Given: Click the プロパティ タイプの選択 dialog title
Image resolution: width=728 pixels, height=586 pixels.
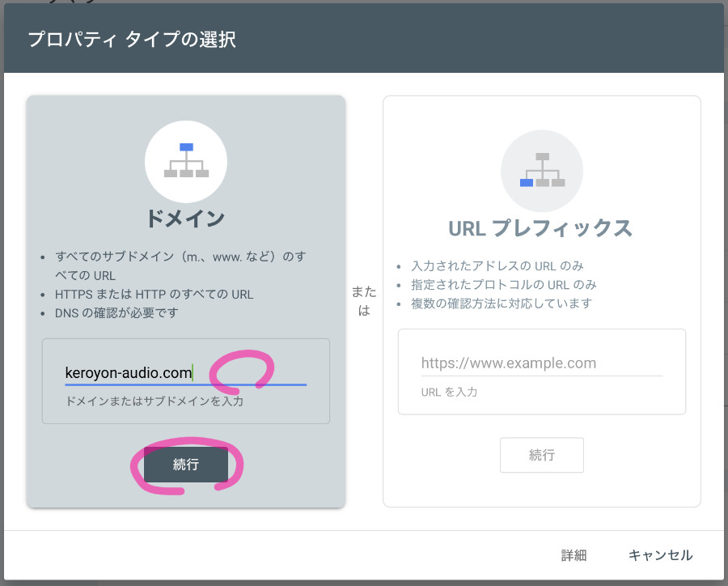Looking at the screenshot, I should [132, 40].
